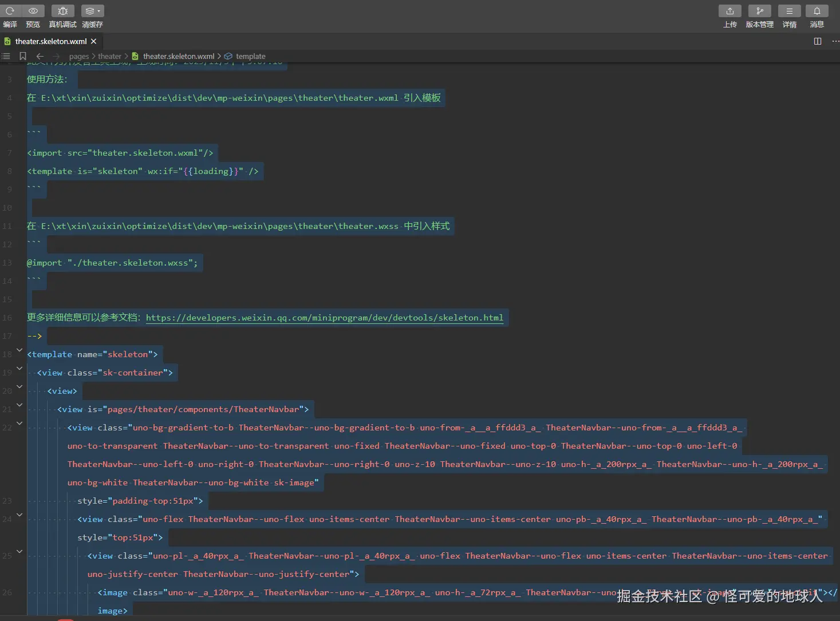The image size is (840, 621).
Task: Click the image class="uno-w-_a_120rpx_a_" line
Action: 467,592
